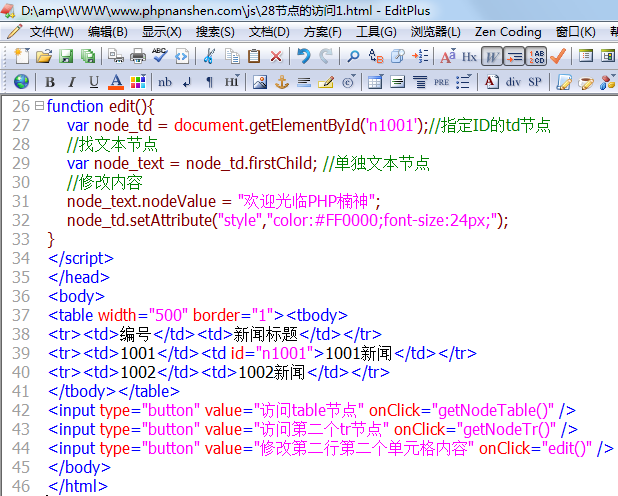The image size is (618, 496).
Task: Click the center text block icon
Action: (x=397, y=82)
